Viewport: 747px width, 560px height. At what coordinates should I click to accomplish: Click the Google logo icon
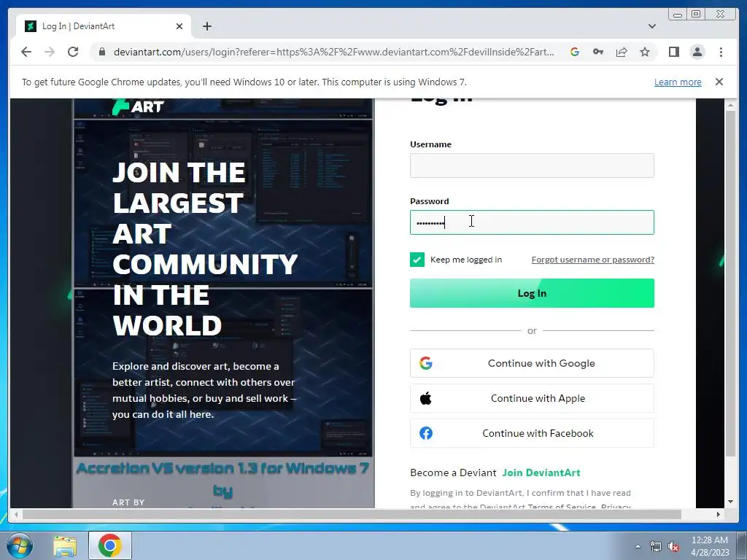pos(426,363)
